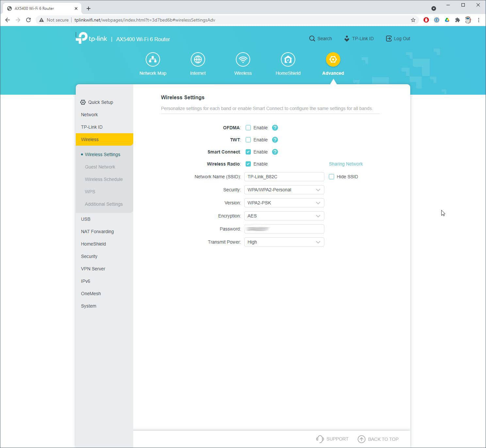
Task: Click the tp-link logo
Action: tap(91, 38)
